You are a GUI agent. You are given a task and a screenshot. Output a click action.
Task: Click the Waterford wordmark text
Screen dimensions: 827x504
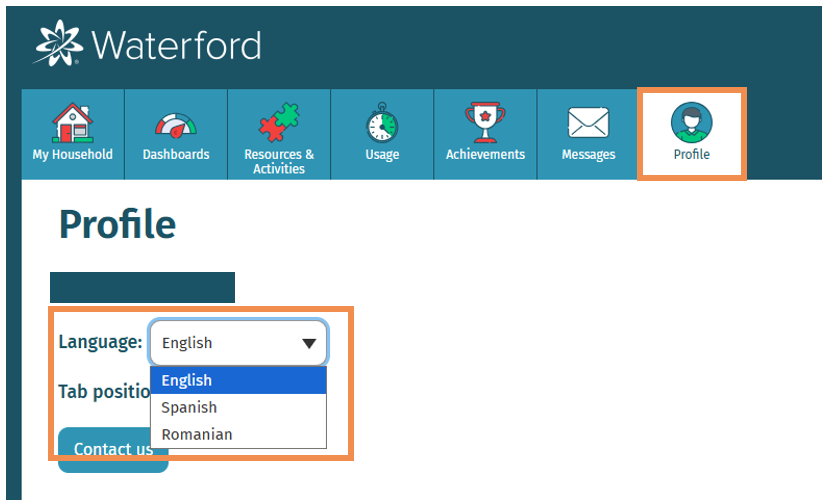(x=177, y=46)
